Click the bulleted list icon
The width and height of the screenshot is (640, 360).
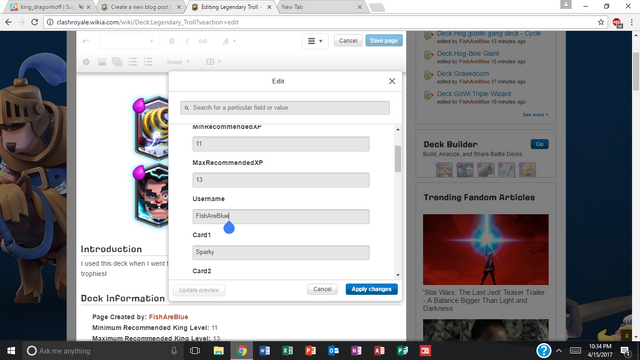pyautogui.click(x=133, y=62)
